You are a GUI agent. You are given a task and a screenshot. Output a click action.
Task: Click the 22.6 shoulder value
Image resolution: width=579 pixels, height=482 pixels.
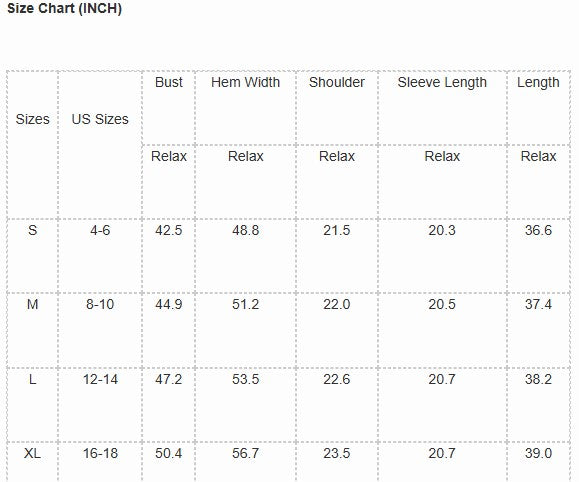(x=337, y=379)
